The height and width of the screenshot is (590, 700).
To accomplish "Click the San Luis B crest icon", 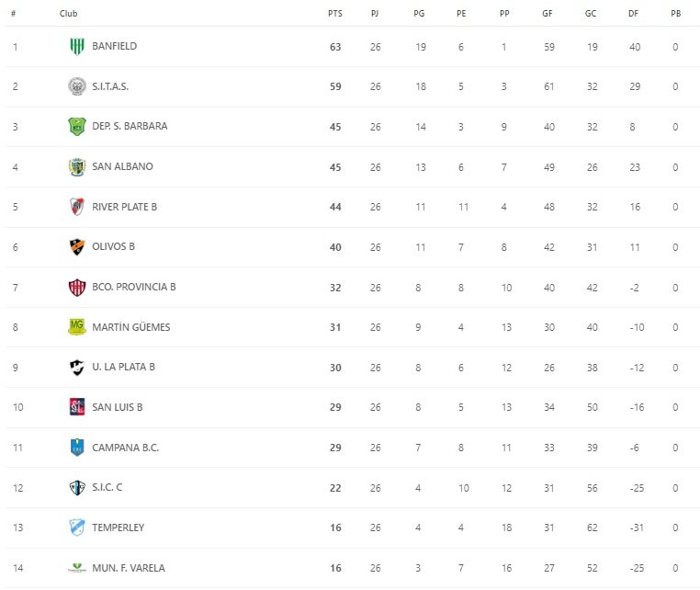I will [x=77, y=407].
